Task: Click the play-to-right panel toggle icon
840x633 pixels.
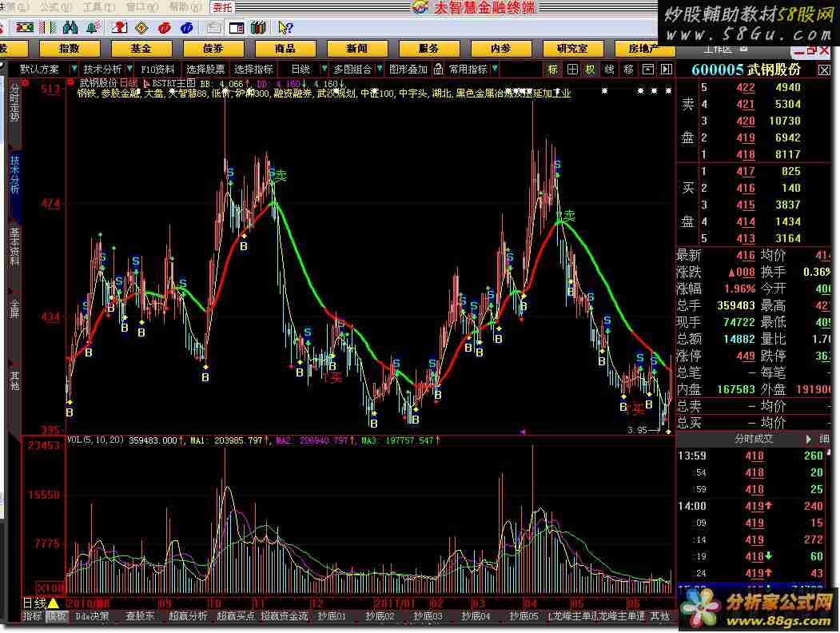Action: (666, 69)
